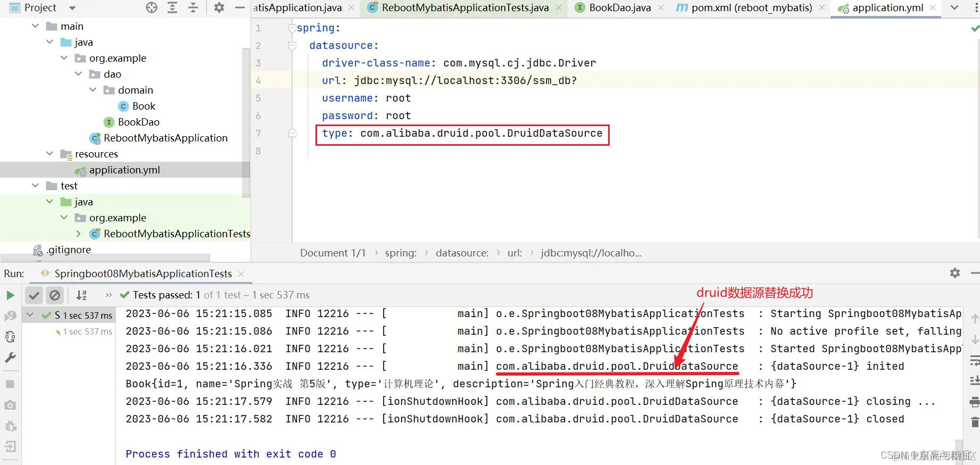Toggle show ignored tests button
The image size is (980, 465).
coord(55,295)
